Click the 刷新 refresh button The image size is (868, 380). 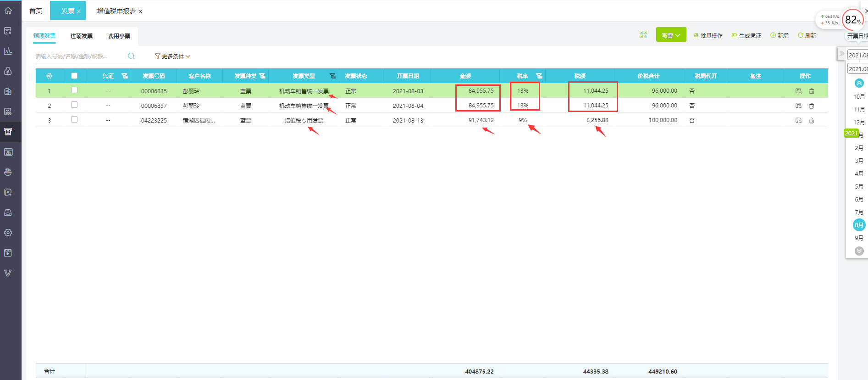tap(807, 35)
